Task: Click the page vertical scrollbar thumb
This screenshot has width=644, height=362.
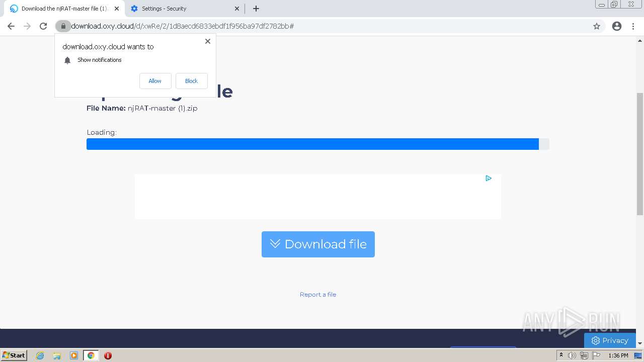Action: coord(640,154)
